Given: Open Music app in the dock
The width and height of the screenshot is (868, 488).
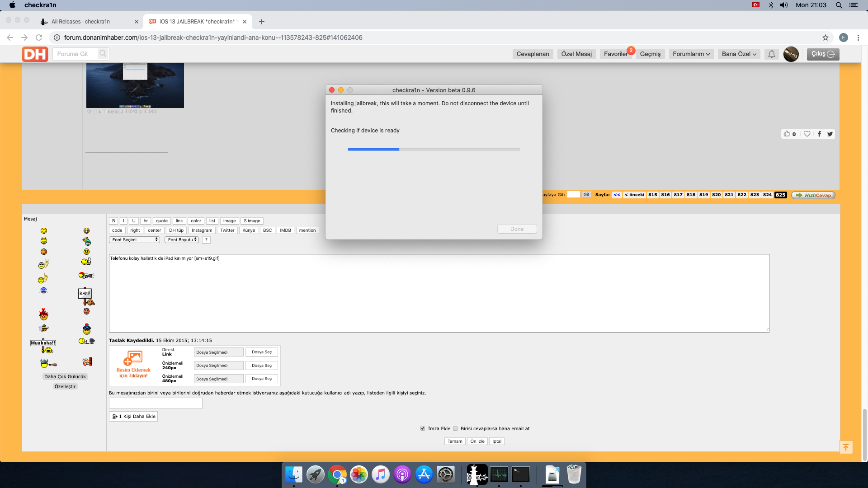Looking at the screenshot, I should 381,474.
